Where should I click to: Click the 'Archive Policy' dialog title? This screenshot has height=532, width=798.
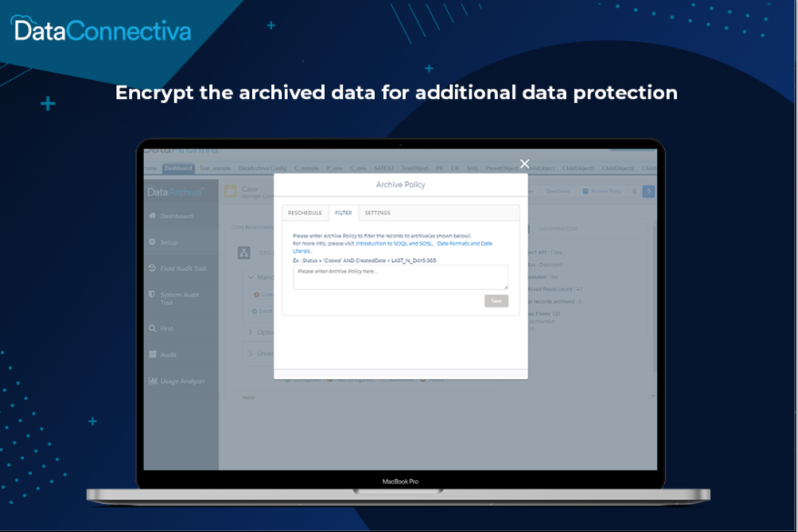click(x=400, y=185)
